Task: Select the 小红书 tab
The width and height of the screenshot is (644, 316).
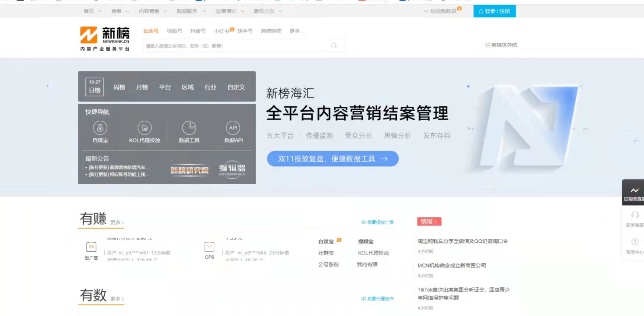Action: click(x=221, y=31)
